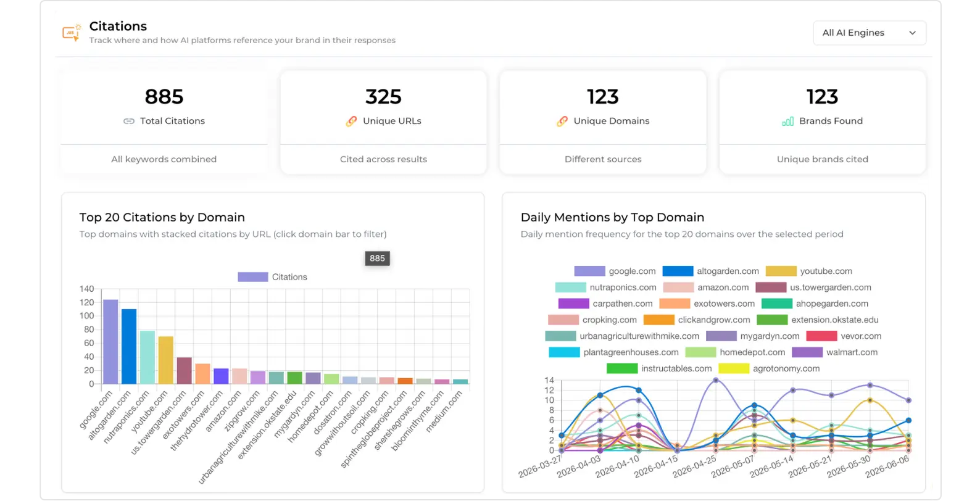980x501 pixels.
Task: Click the link icon beside Total Citations
Action: pos(129,122)
